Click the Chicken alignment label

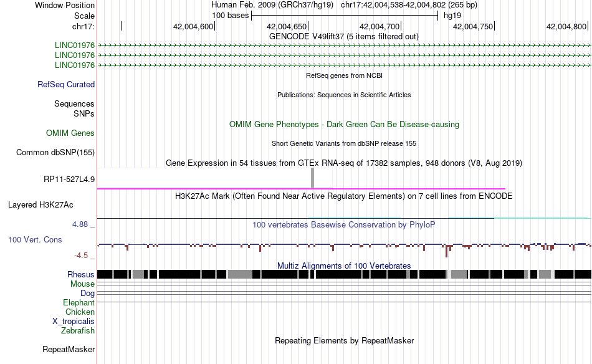click(80, 312)
